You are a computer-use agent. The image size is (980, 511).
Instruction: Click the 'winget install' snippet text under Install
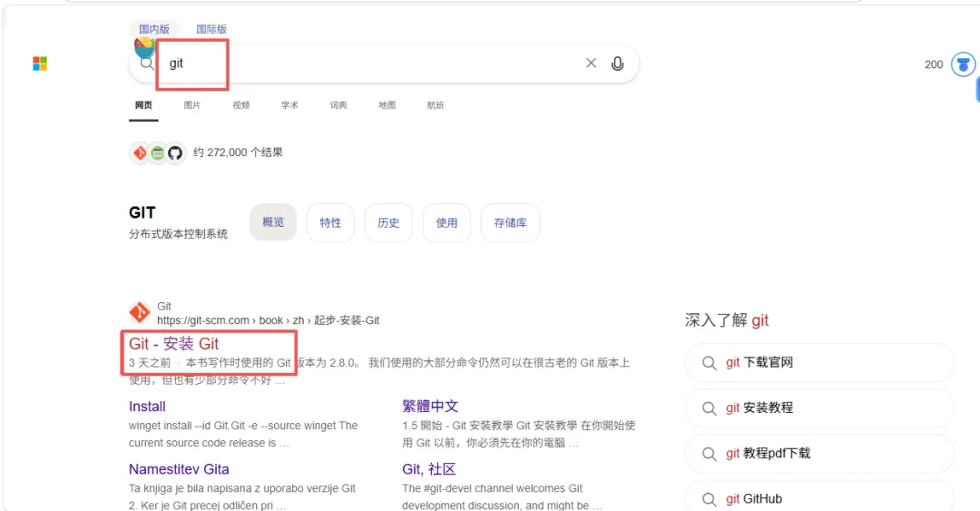click(x=243, y=434)
